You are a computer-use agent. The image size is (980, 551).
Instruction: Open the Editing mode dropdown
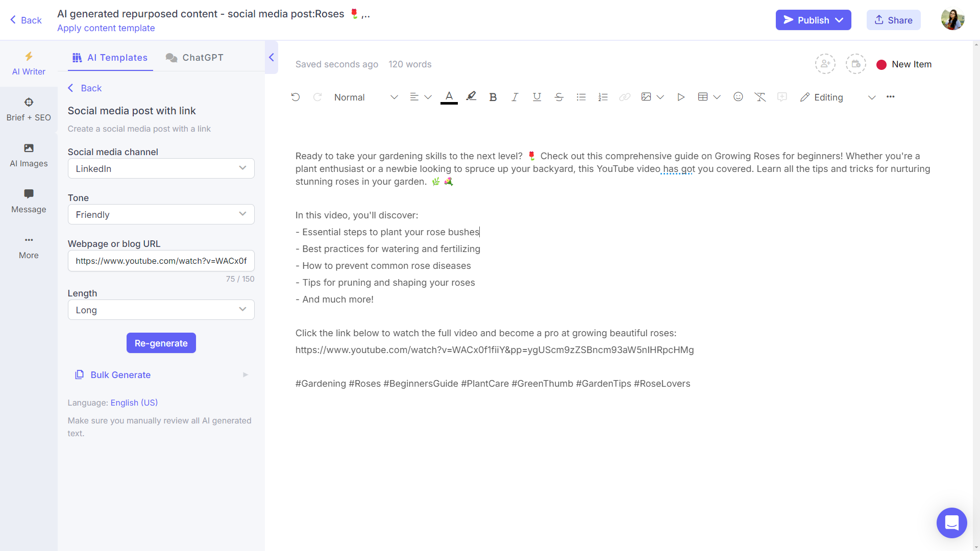click(838, 97)
